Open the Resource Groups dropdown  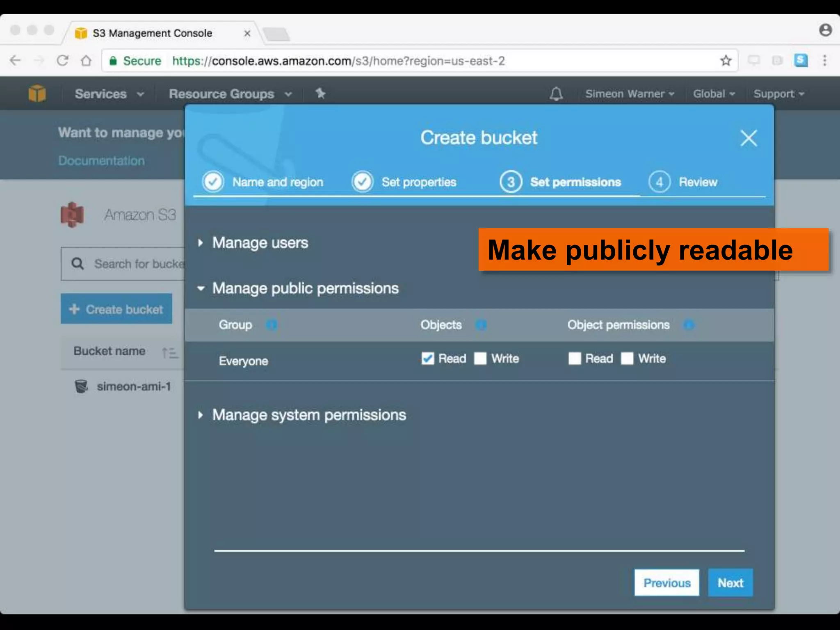pos(231,94)
